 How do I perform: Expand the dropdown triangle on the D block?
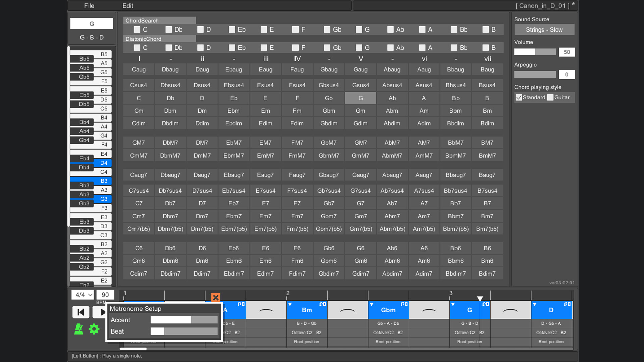(x=534, y=304)
